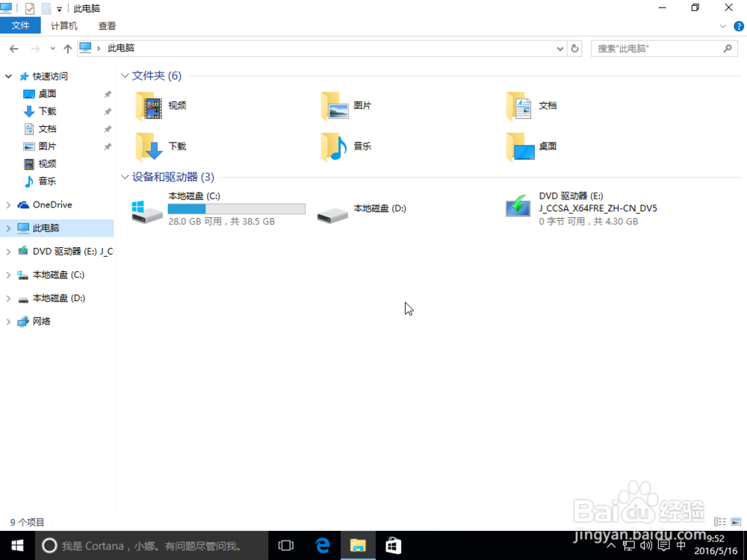Open the volume control in system tray

646,546
